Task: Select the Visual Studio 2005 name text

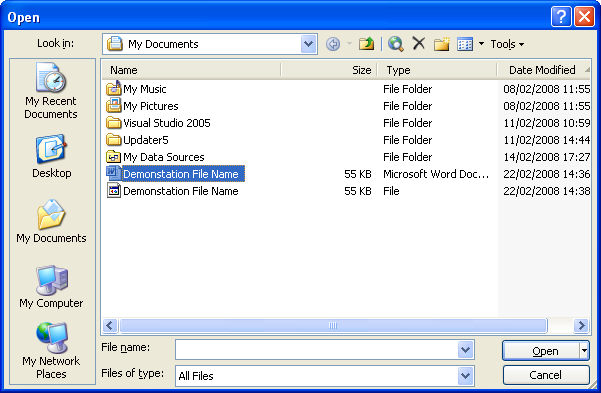Action: tap(167, 123)
